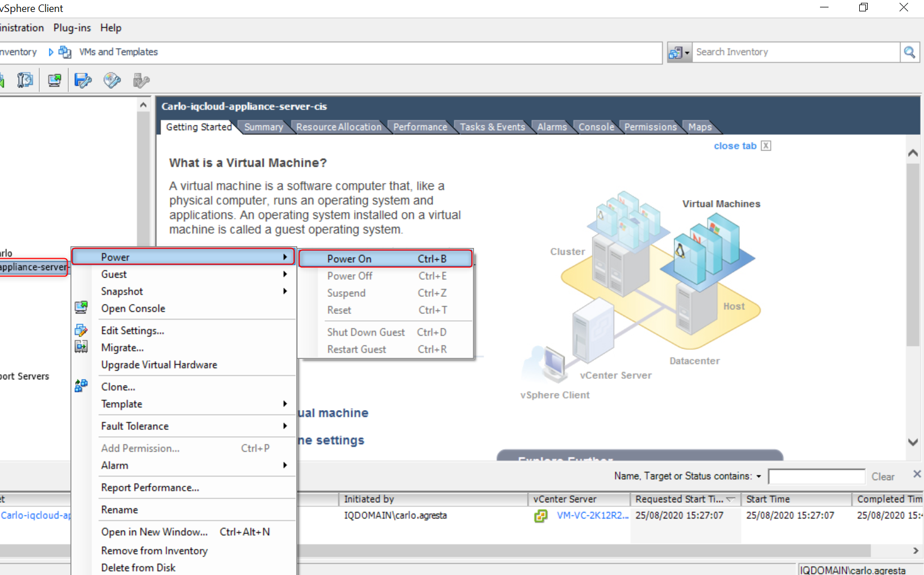Open the Tasks & Events tab
924x575 pixels.
[492, 127]
